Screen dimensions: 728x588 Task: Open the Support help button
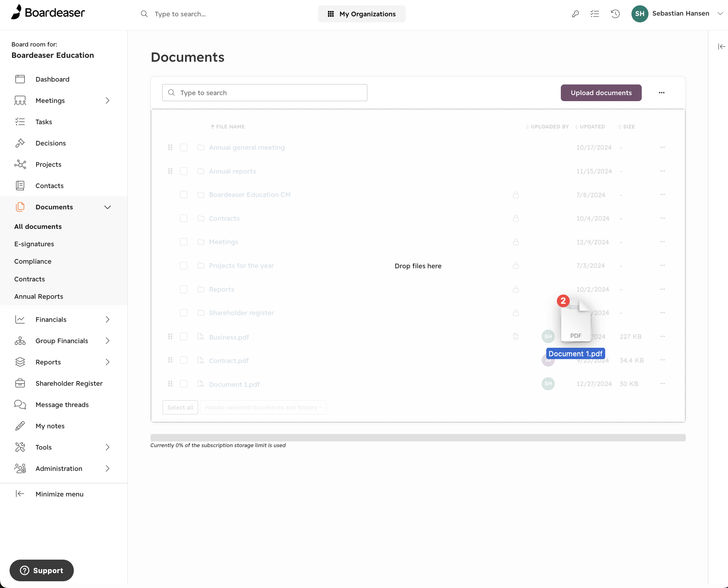click(x=42, y=570)
